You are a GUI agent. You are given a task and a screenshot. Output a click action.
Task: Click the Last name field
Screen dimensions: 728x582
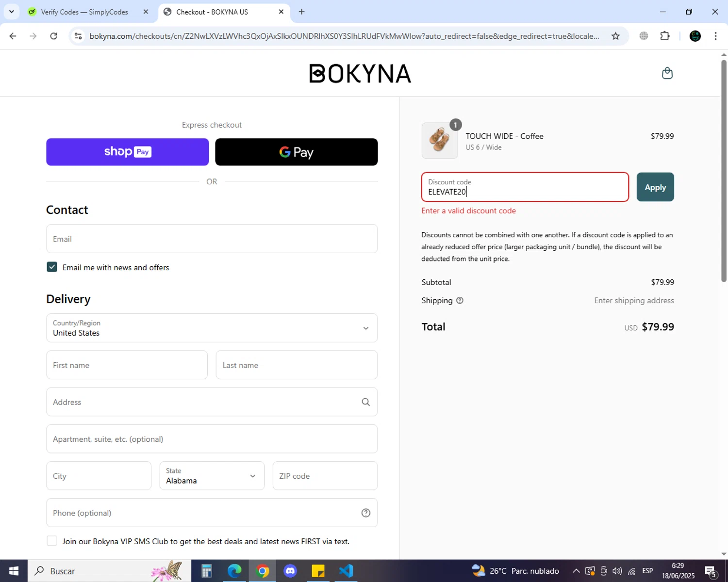297,365
